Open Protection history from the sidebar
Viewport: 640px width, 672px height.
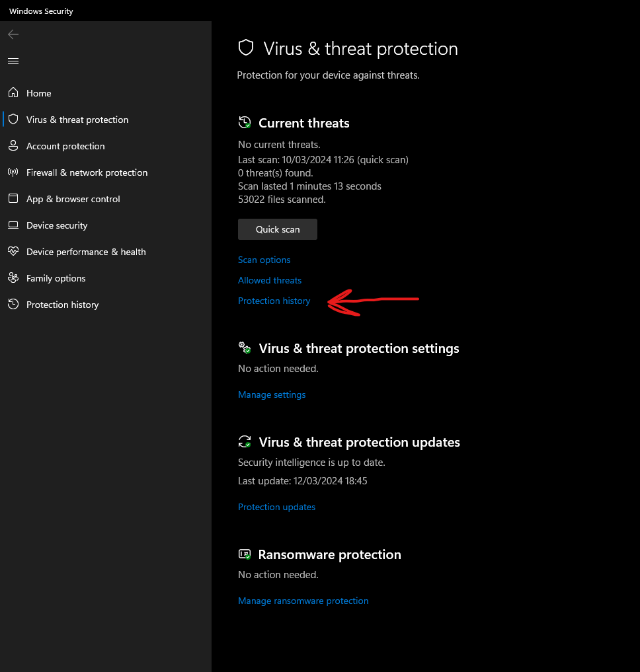pyautogui.click(x=106, y=305)
